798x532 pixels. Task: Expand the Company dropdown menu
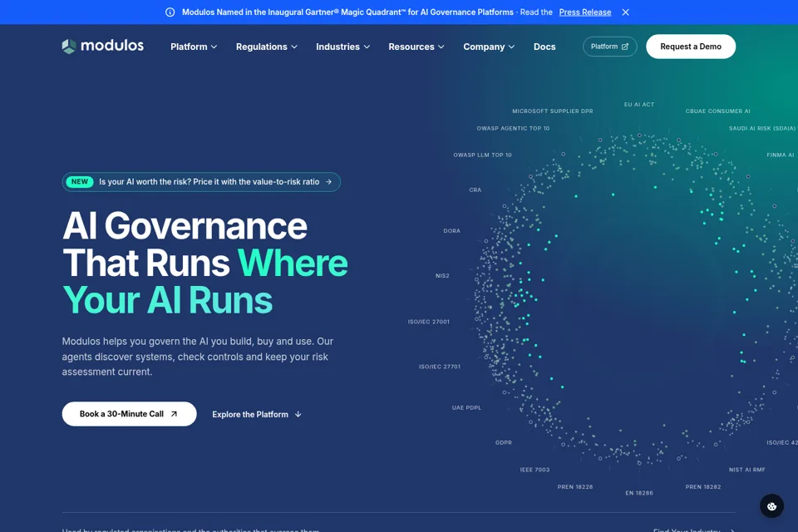pyautogui.click(x=489, y=47)
